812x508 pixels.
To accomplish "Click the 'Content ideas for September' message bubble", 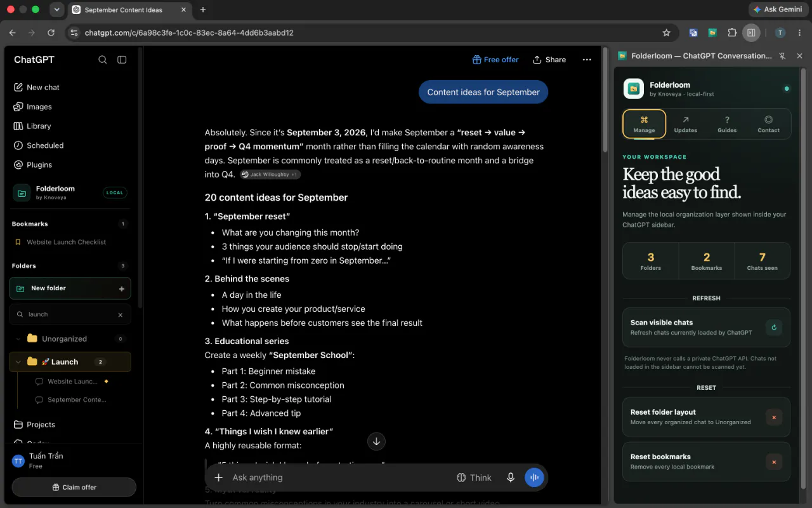I will click(x=483, y=92).
